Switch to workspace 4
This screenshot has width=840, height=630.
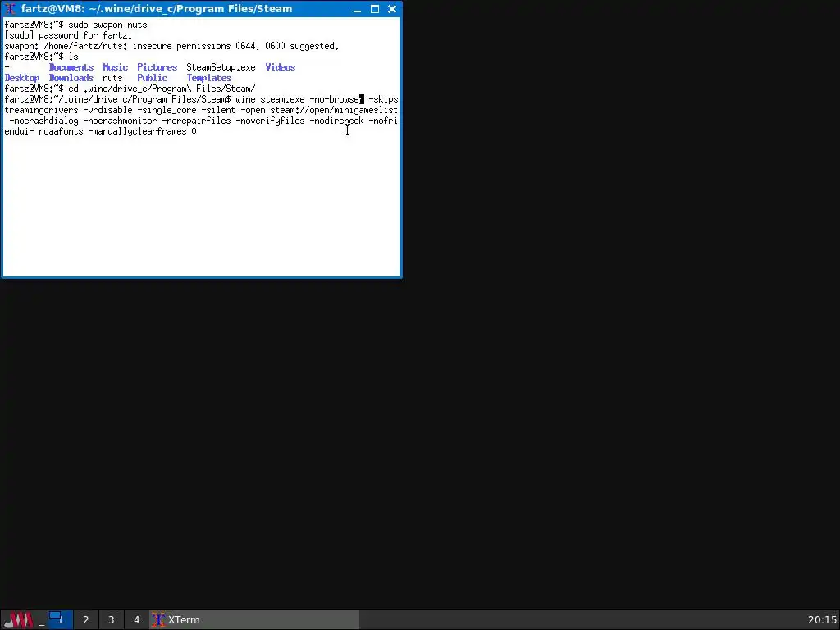point(137,620)
